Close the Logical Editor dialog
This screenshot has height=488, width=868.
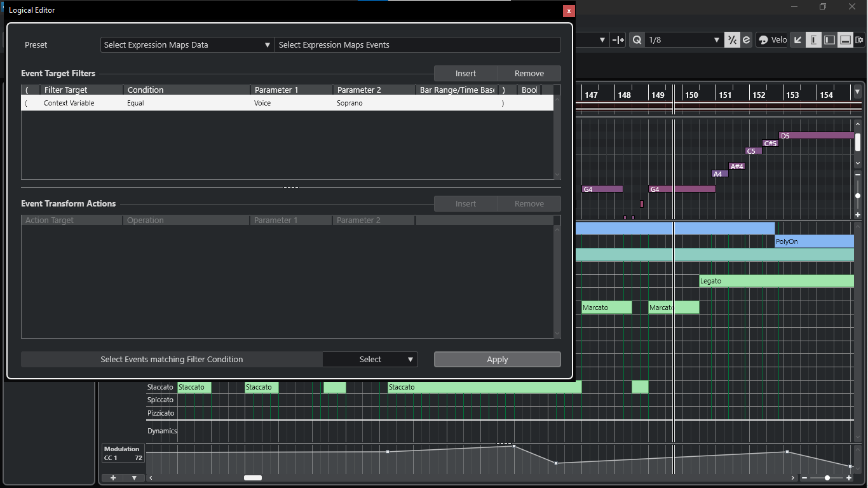click(x=569, y=11)
